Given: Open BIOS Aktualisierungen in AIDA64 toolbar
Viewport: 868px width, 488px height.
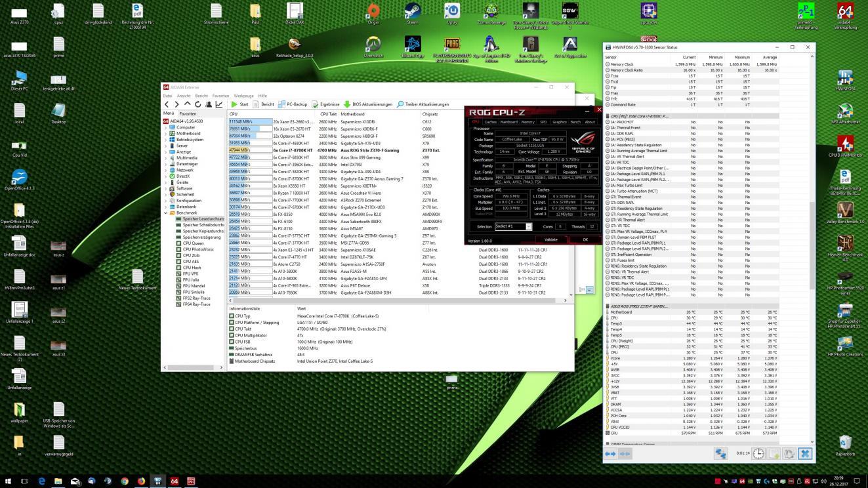Looking at the screenshot, I should click(x=367, y=104).
